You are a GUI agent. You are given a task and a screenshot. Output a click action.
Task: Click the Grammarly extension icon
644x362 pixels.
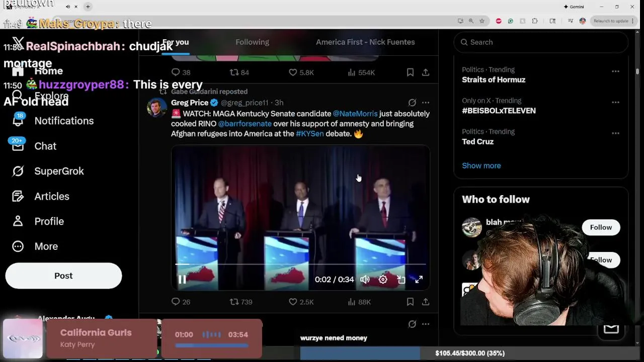pyautogui.click(x=510, y=21)
